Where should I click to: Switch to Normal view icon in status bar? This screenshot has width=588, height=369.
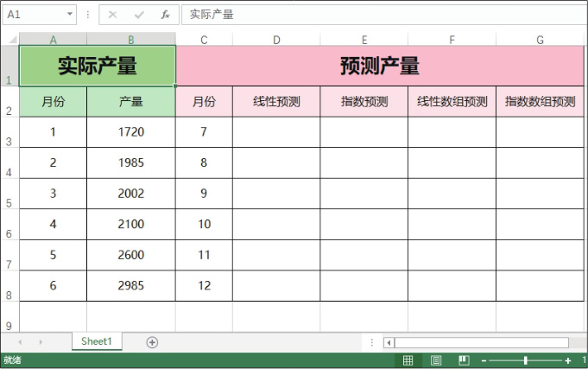point(408,360)
